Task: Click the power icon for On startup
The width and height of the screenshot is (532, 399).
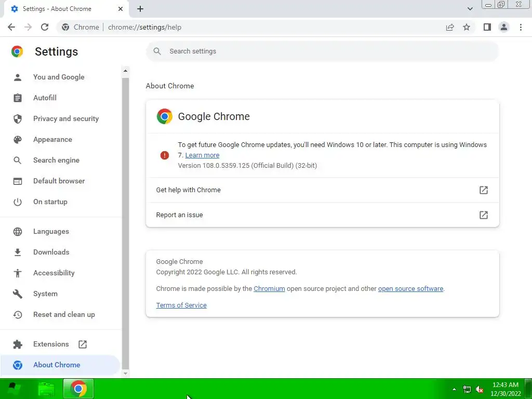Action: pyautogui.click(x=18, y=202)
